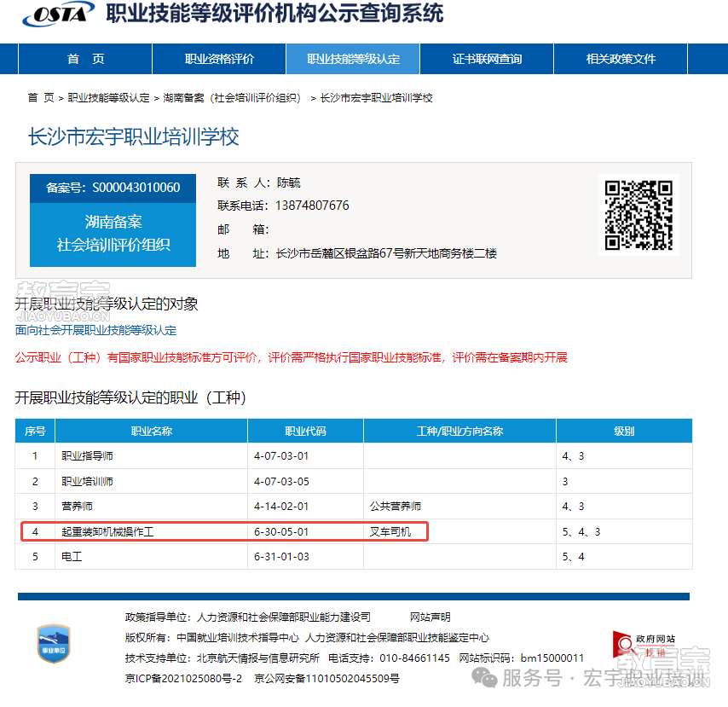Click the 网站标识码 bm15000011 text

[x=522, y=658]
